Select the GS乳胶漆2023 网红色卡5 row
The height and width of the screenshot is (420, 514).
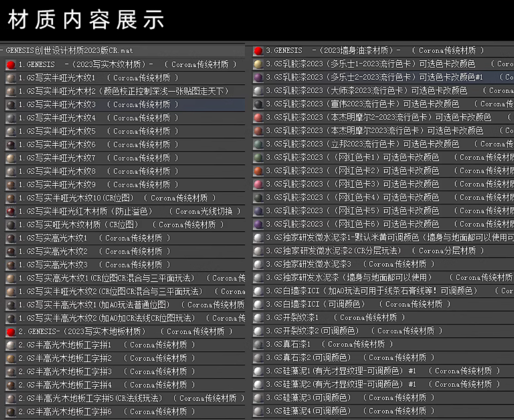(383, 211)
